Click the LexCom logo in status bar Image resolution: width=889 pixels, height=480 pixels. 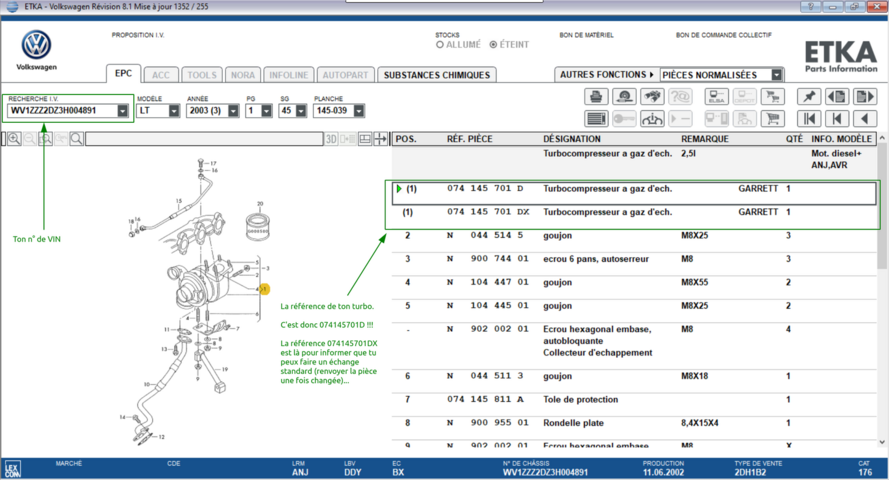pos(12,469)
